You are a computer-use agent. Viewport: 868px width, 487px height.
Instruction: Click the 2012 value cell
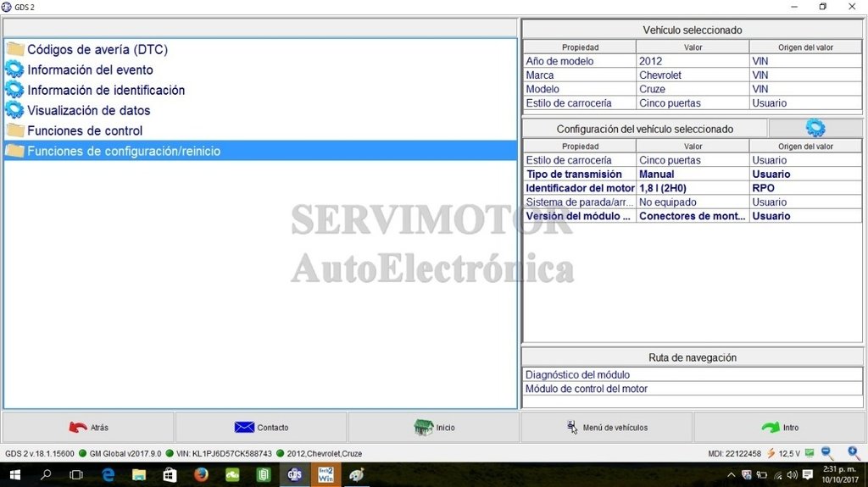(693, 61)
